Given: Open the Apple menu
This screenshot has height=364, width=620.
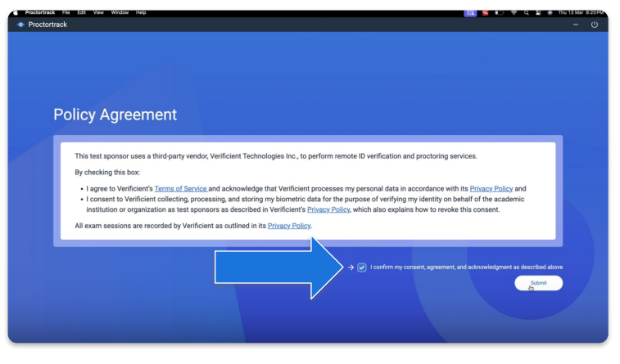Looking at the screenshot, I should [16, 12].
